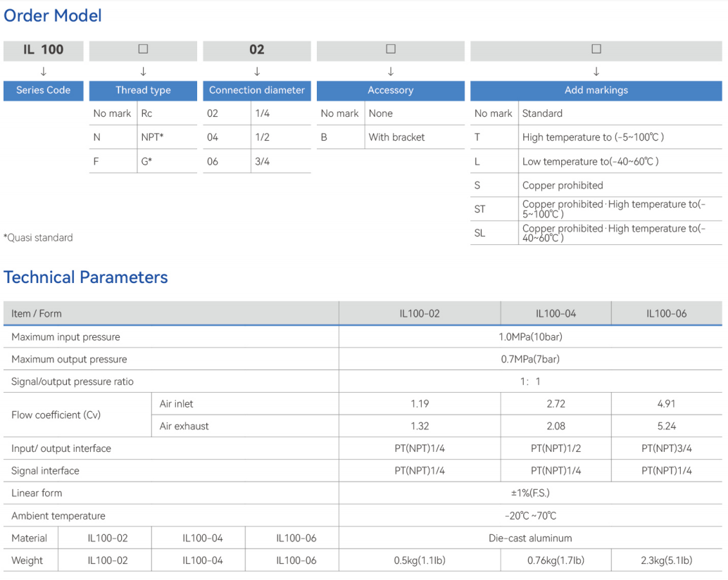Click the 'Standard' marking description

(542, 114)
